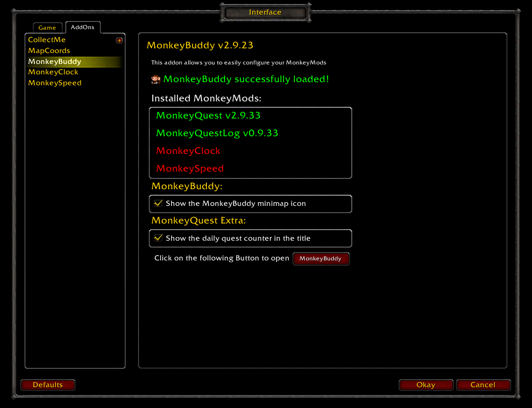Open MonkeyClock in the left addon list

[53, 72]
